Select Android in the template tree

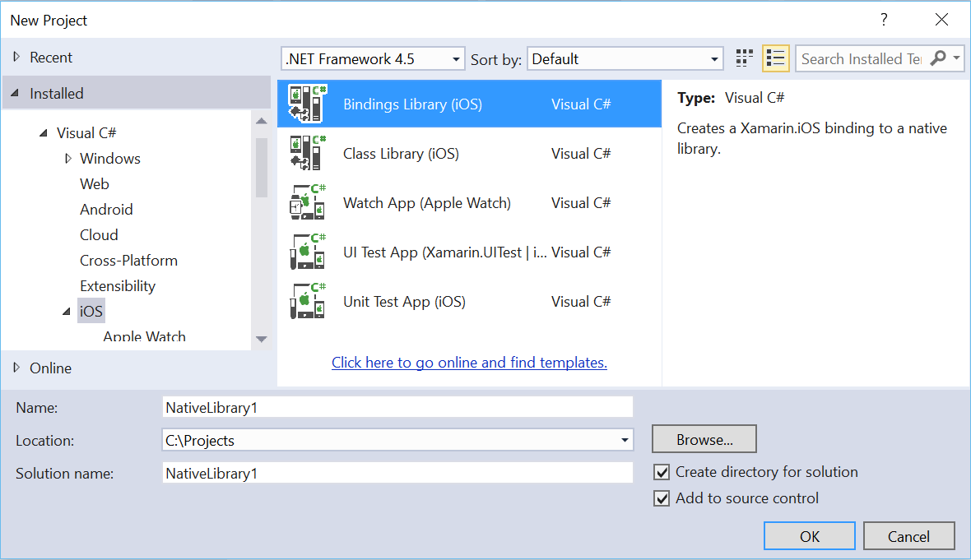(x=106, y=209)
